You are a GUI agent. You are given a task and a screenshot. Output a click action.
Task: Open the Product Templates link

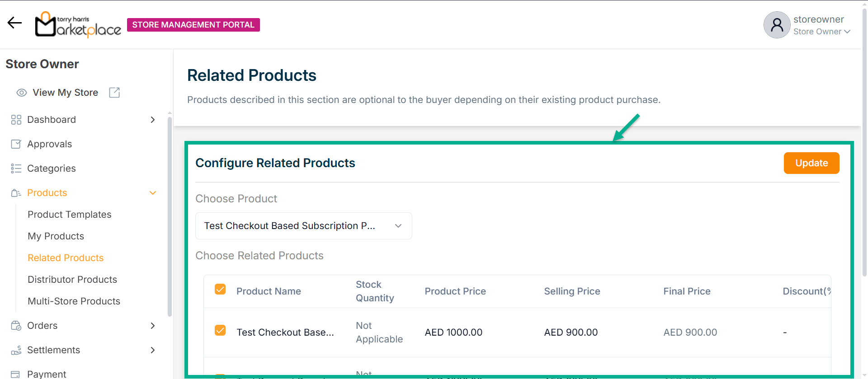pos(69,215)
